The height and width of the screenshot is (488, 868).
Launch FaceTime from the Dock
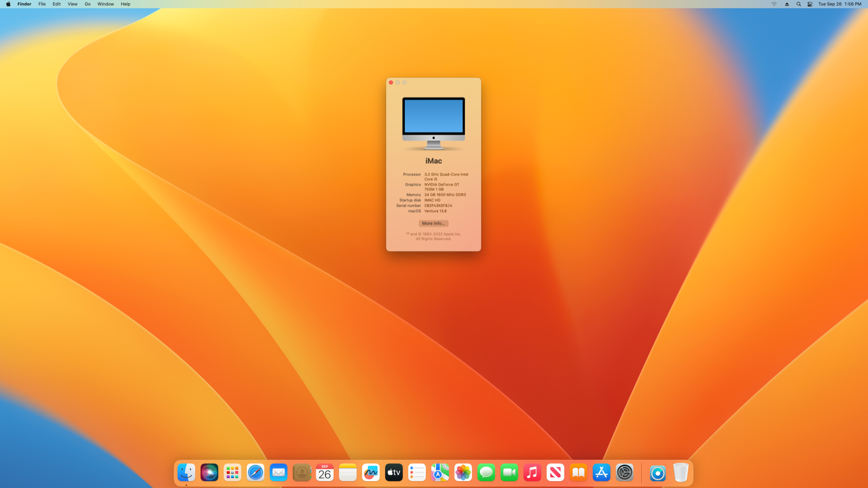pyautogui.click(x=509, y=473)
